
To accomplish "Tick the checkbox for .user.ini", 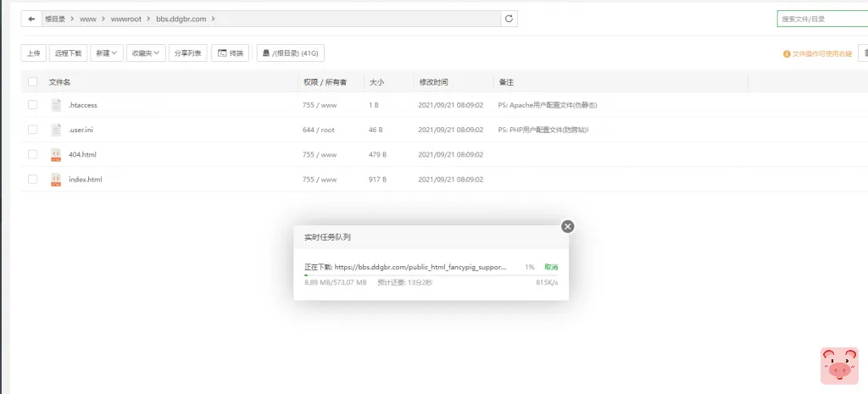I will click(x=33, y=130).
